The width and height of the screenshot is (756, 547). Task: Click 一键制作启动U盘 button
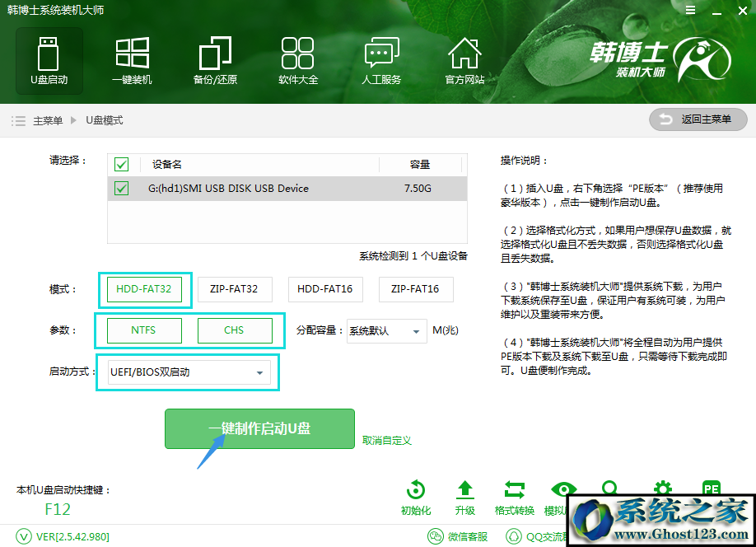[x=259, y=429]
